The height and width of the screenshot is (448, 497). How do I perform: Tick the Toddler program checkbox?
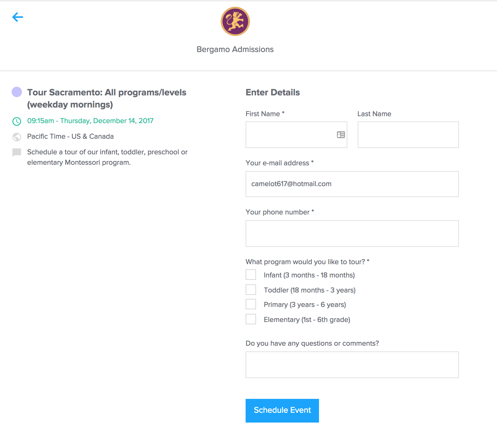251,290
